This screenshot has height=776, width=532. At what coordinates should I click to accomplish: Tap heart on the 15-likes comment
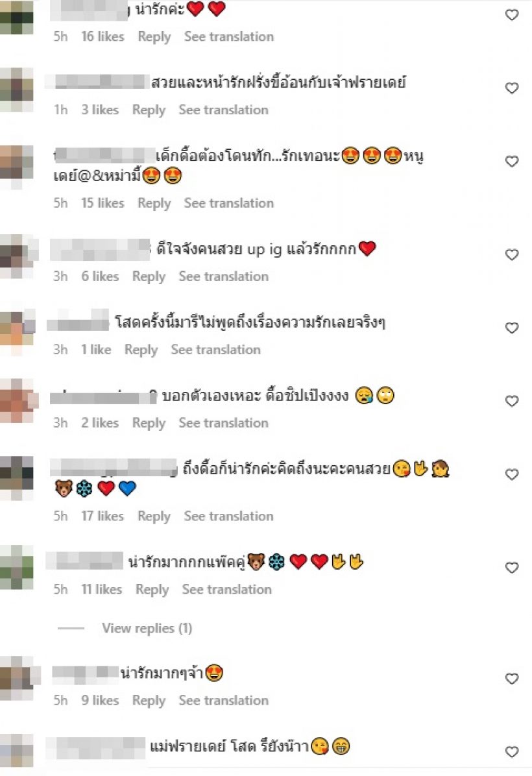pyautogui.click(x=512, y=162)
